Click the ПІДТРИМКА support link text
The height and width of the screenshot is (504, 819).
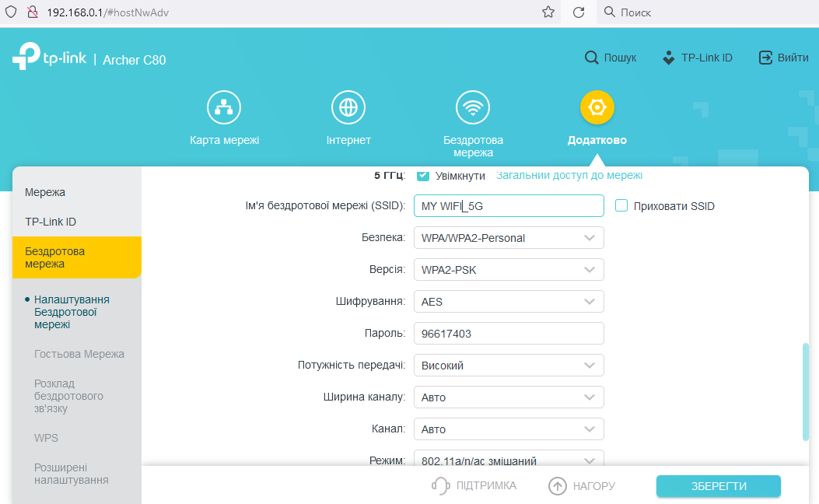pos(486,485)
